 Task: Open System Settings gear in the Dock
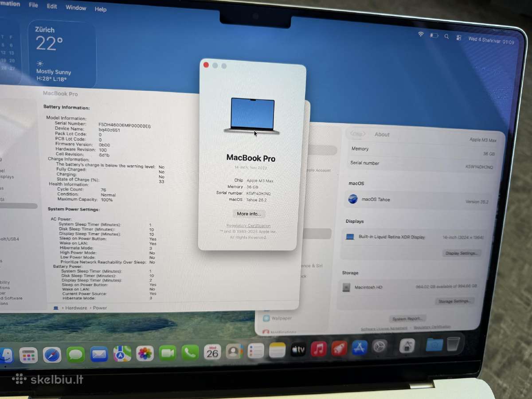pos(379,347)
